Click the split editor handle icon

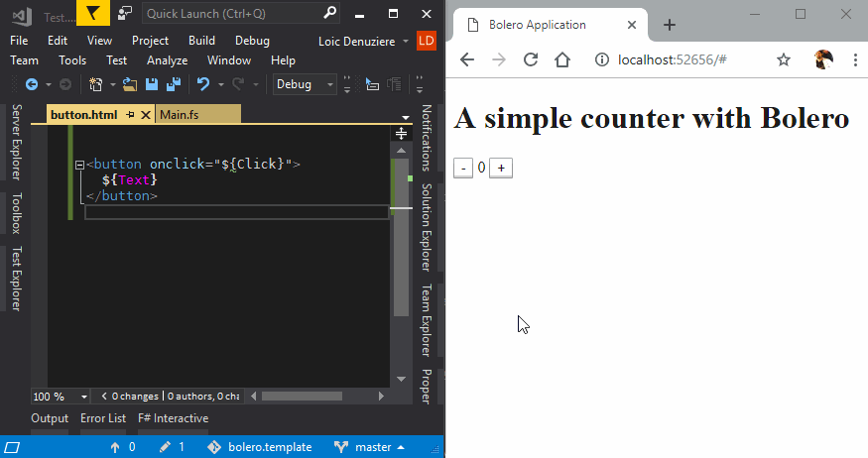(x=402, y=133)
